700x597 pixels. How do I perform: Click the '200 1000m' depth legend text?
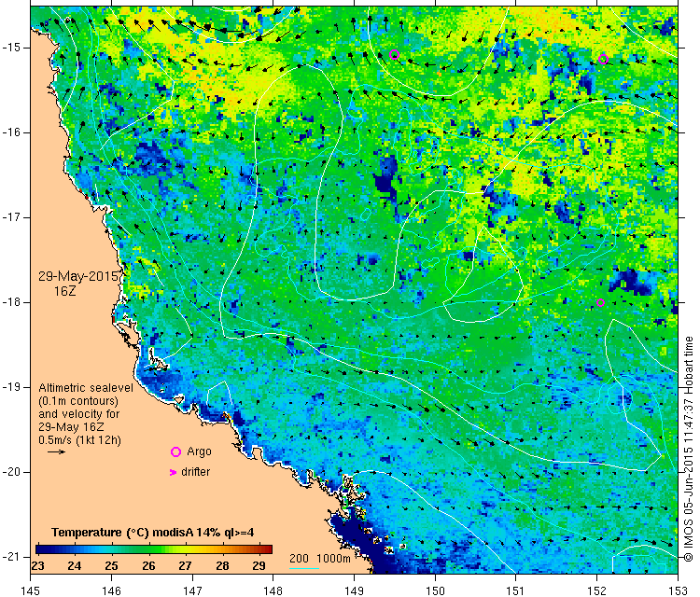[x=319, y=558]
